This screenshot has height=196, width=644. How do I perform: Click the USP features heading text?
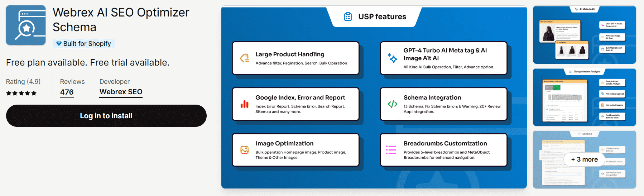[382, 16]
